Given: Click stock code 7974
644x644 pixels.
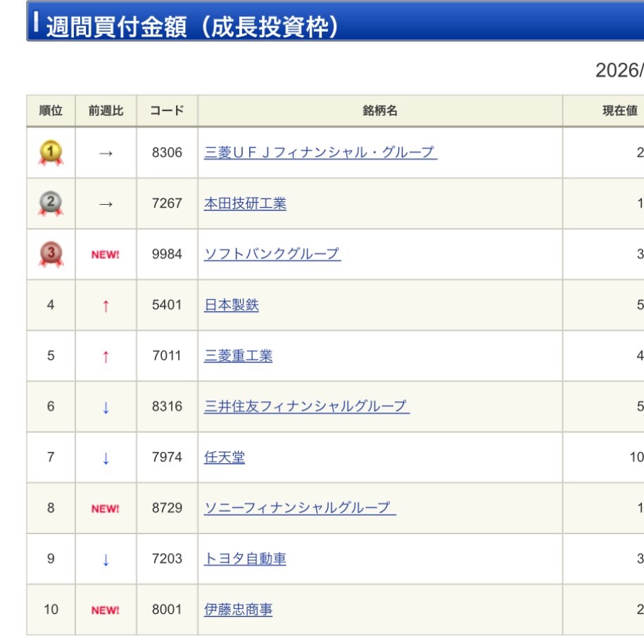Looking at the screenshot, I should [x=167, y=457].
